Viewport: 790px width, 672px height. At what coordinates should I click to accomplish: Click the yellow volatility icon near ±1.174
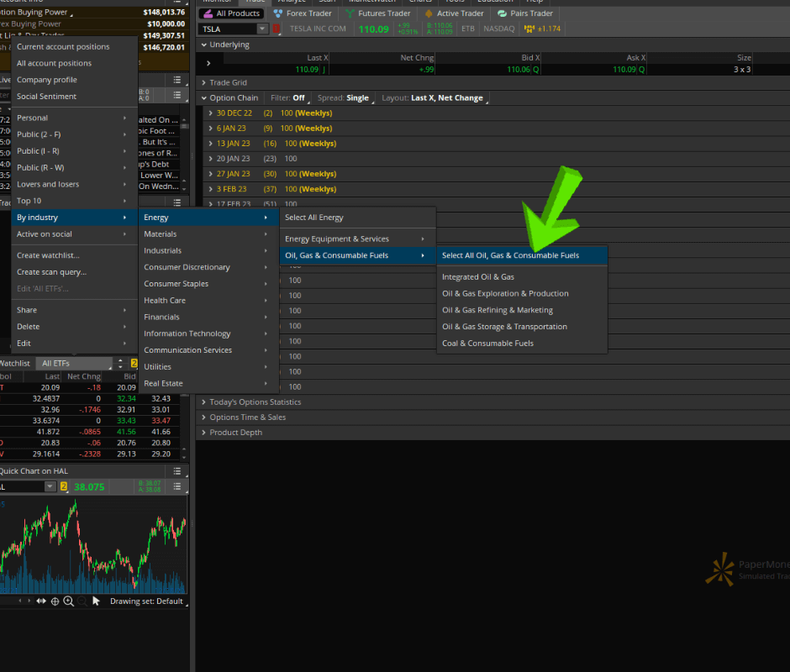529,29
